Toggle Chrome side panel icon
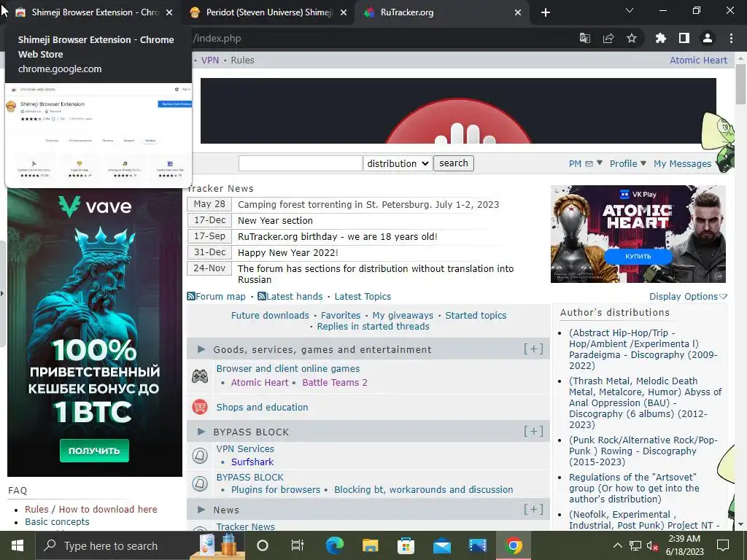Screen dimensions: 747x560 coord(684,38)
